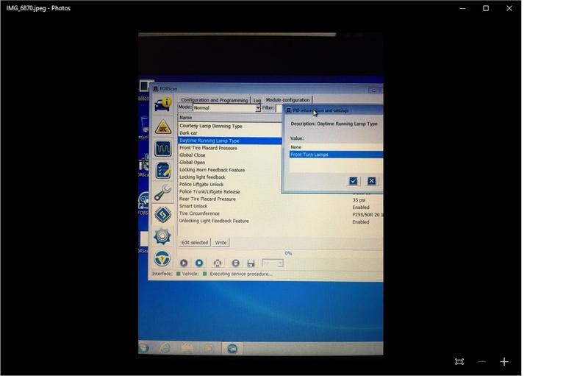Open the tests checklist section icon
The height and width of the screenshot is (376, 588).
(162, 171)
